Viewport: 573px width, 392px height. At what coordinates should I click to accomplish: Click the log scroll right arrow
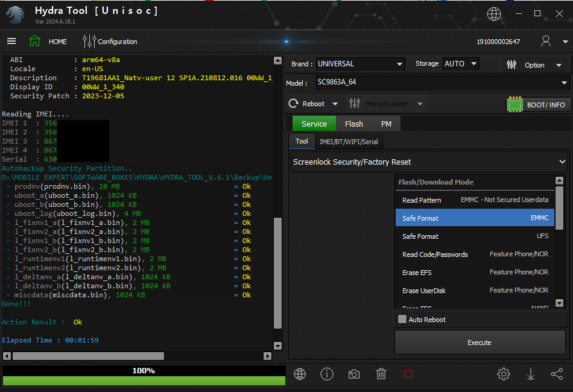267,356
